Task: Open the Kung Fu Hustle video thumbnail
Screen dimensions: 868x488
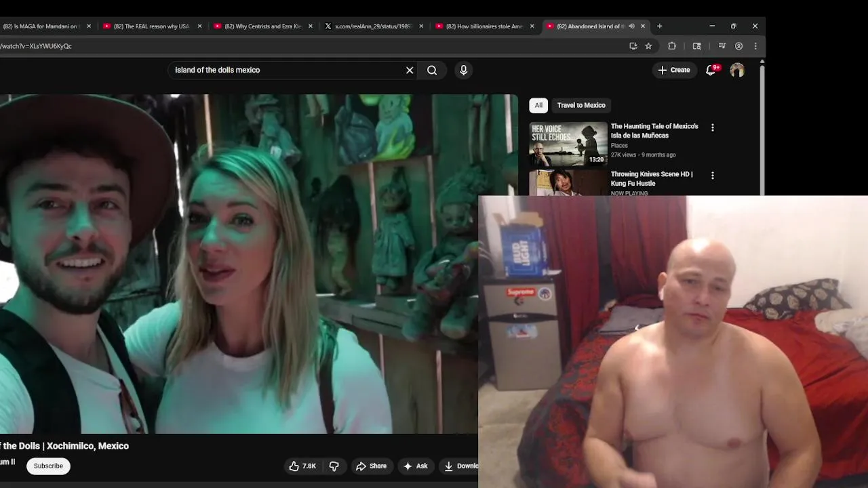Action: (568, 183)
